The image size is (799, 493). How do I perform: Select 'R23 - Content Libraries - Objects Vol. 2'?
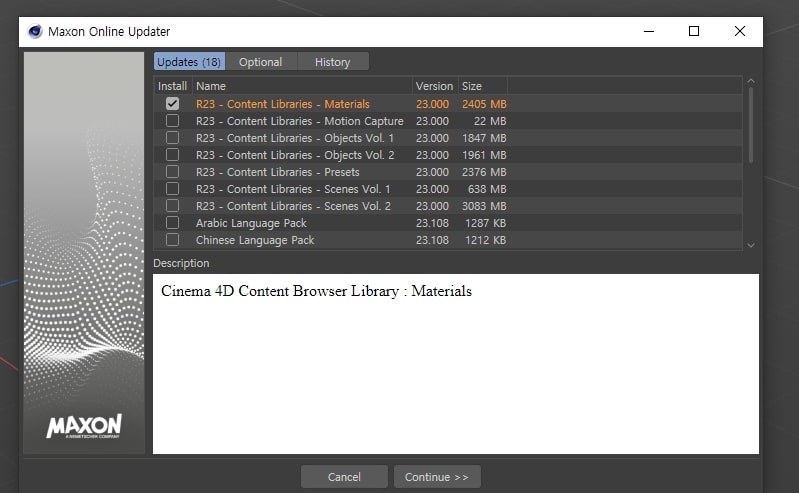(448, 154)
